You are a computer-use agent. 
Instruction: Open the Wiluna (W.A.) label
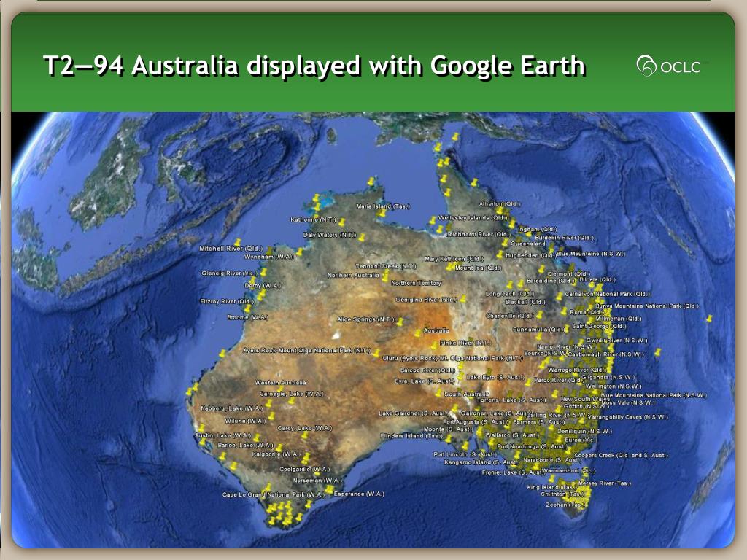pyautogui.click(x=245, y=421)
